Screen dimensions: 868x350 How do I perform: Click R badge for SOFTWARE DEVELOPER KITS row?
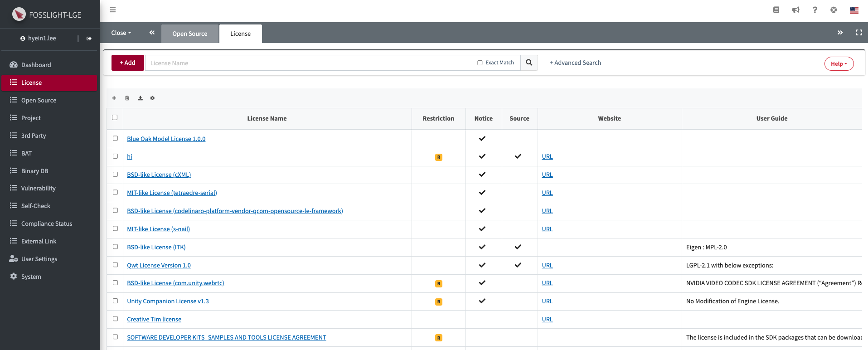438,338
